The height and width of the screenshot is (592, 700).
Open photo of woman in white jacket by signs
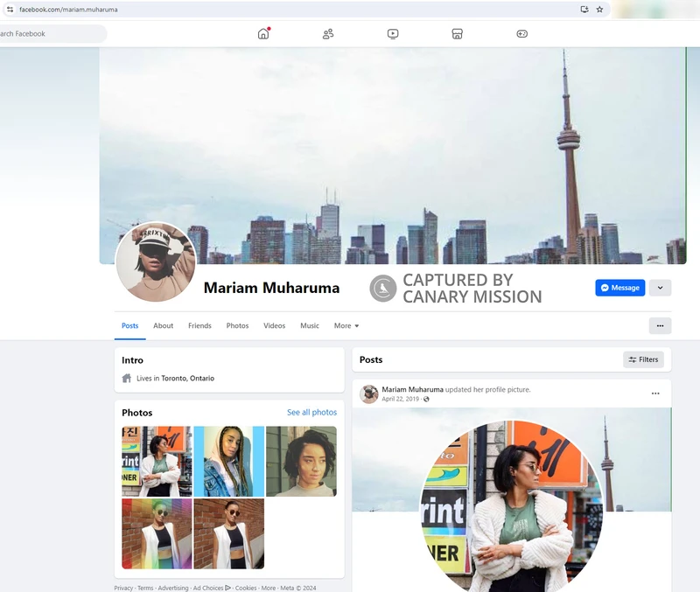click(157, 462)
